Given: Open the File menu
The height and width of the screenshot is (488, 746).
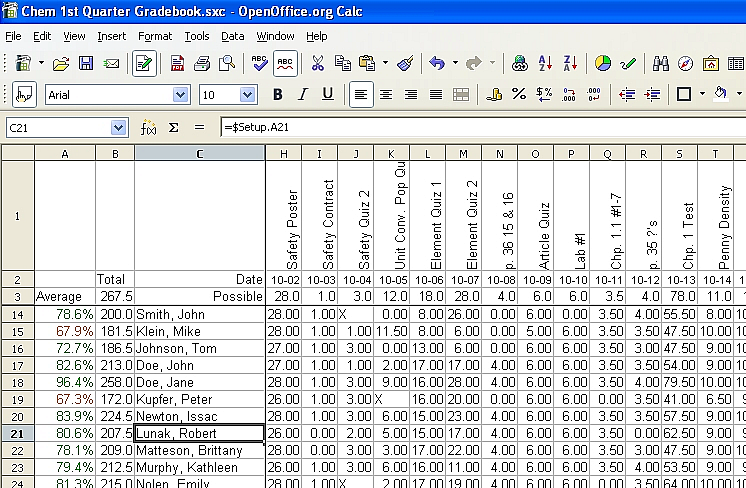Looking at the screenshot, I should (x=13, y=36).
